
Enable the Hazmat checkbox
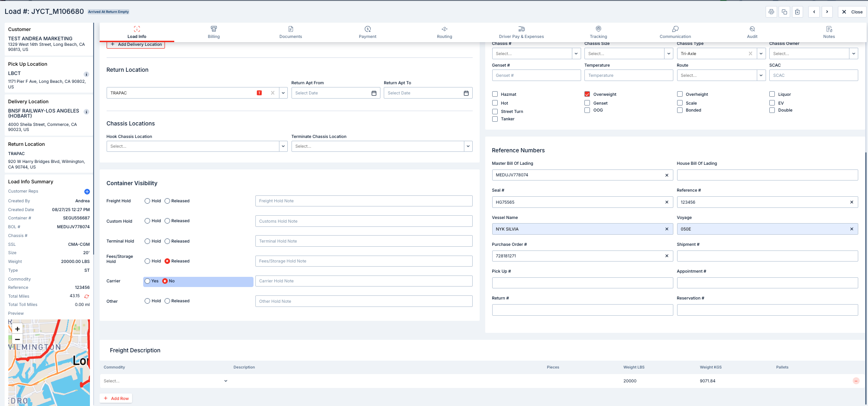[x=495, y=94]
